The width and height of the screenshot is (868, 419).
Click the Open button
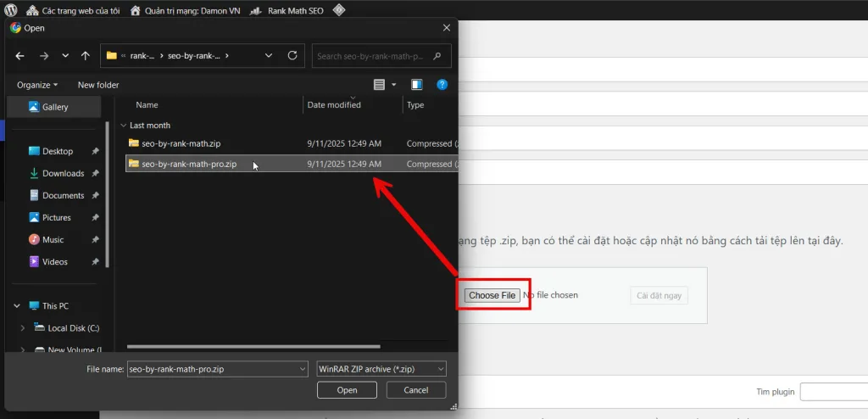(x=348, y=390)
